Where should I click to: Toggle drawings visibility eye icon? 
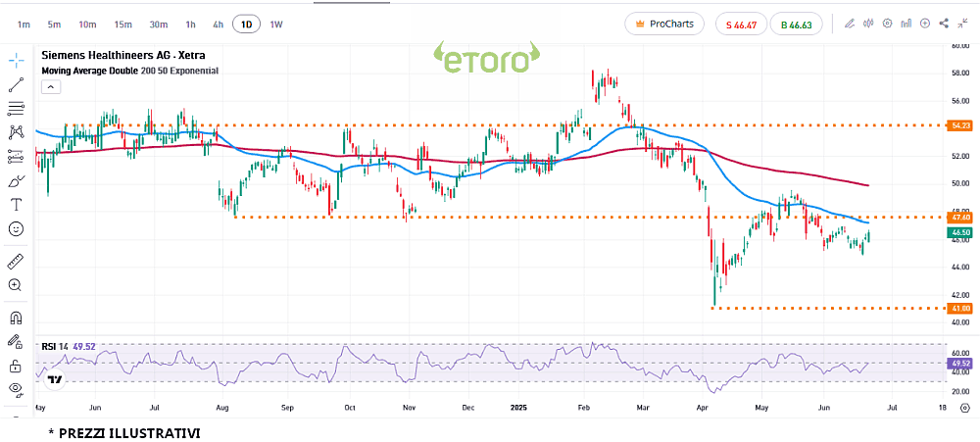coord(16,389)
